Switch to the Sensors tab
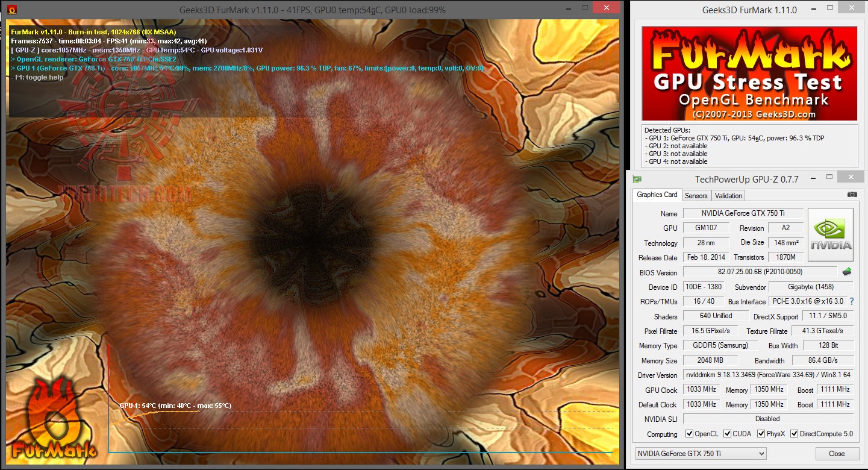 [696, 196]
